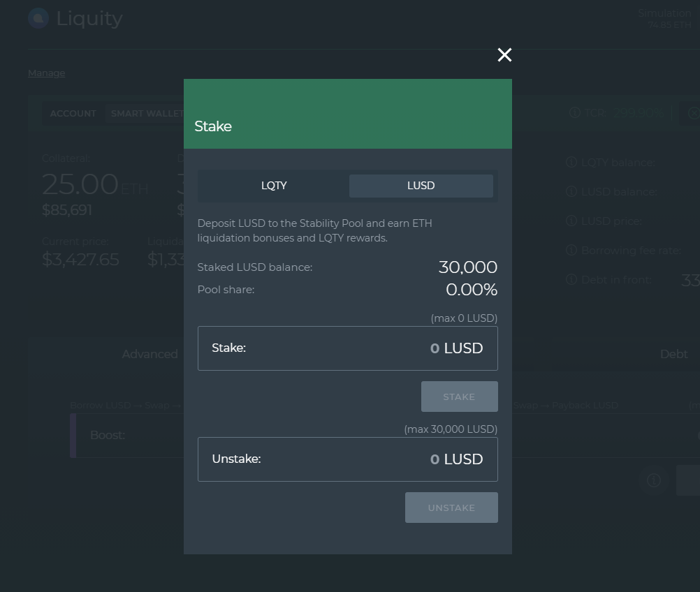Click the Collateral 25.00 ETH value

pyautogui.click(x=94, y=184)
